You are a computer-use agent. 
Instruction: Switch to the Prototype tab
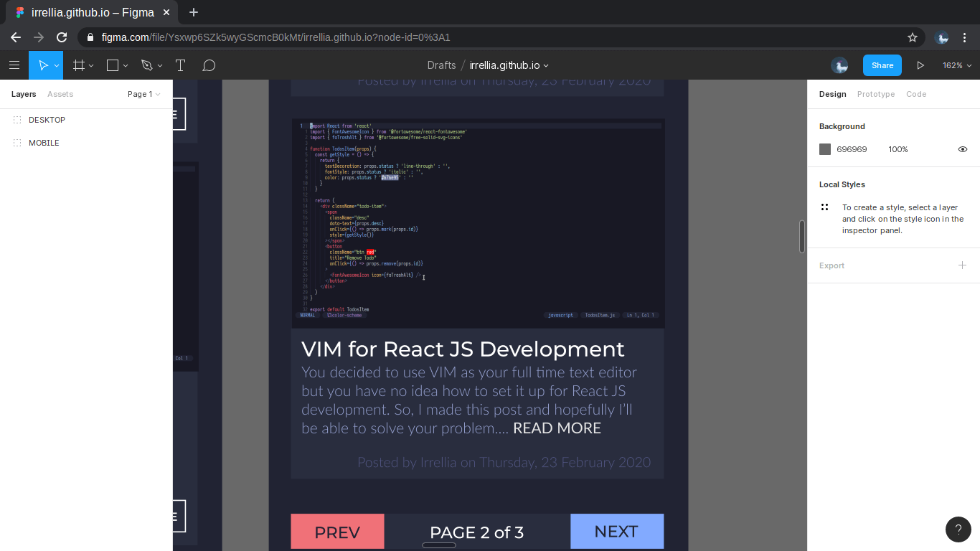875,94
